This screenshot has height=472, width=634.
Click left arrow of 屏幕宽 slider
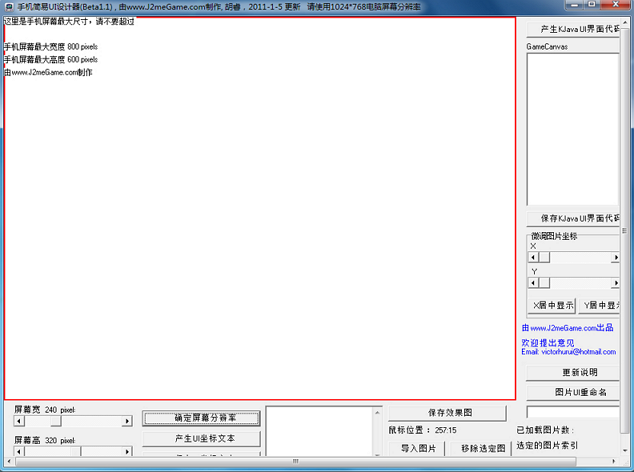point(19,421)
